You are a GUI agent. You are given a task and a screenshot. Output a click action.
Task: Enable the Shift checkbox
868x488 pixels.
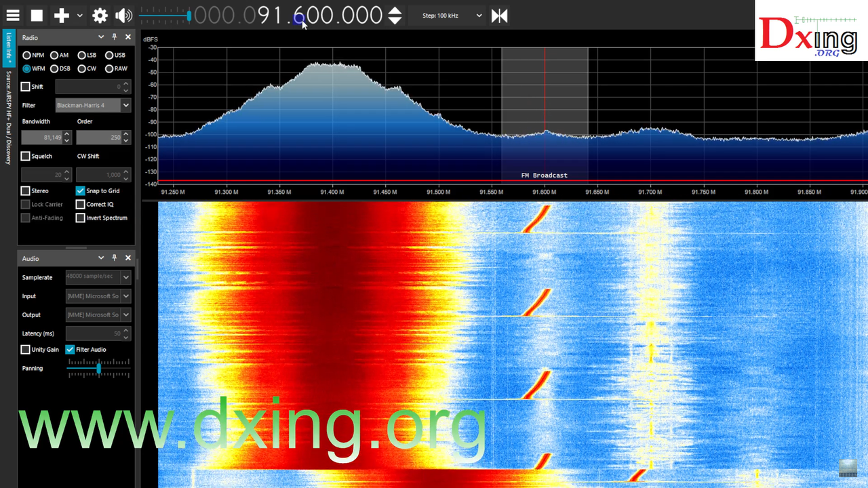tap(26, 87)
